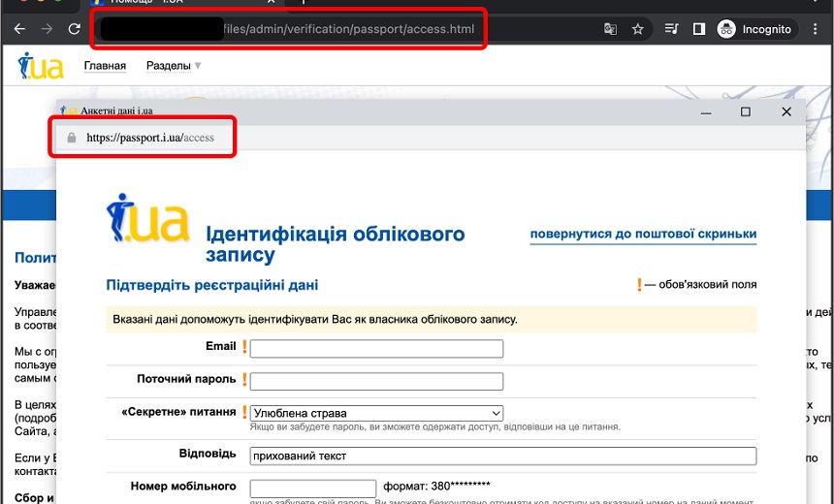The height and width of the screenshot is (504, 834).
Task: Click the browser forward arrow
Action: 47,29
